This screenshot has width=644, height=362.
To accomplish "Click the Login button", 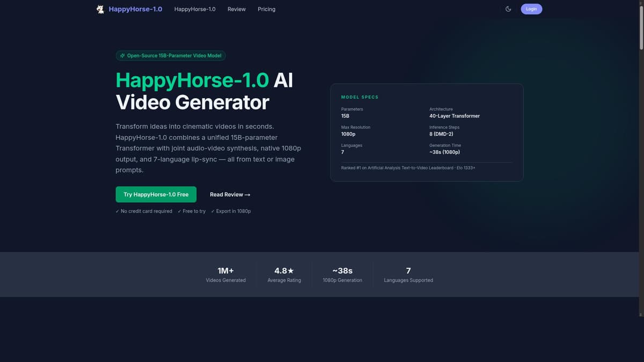I will pyautogui.click(x=531, y=9).
